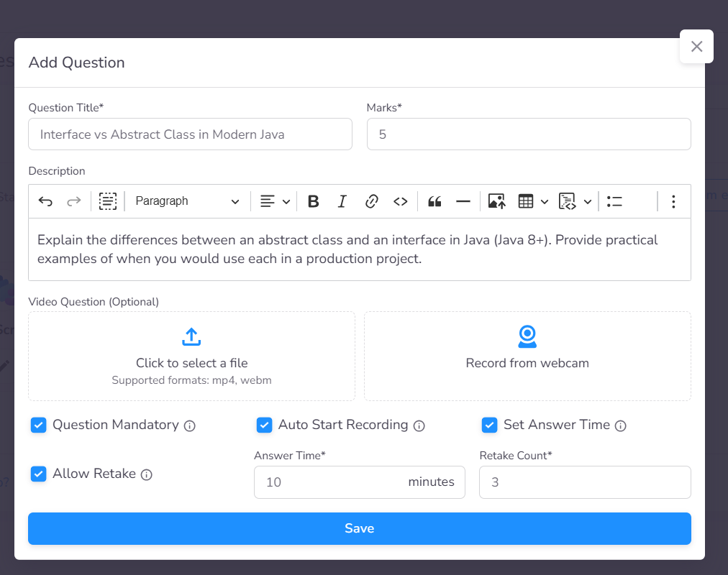
Task: Click the image upload icon
Action: pos(496,201)
